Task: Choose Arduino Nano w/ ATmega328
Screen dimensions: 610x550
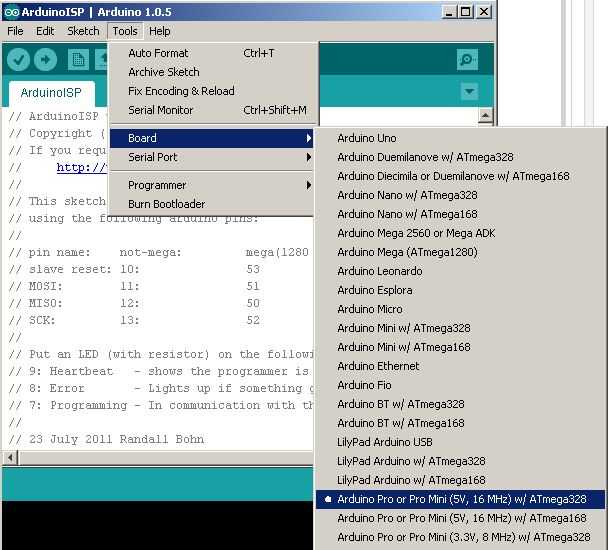Action: coord(461,195)
